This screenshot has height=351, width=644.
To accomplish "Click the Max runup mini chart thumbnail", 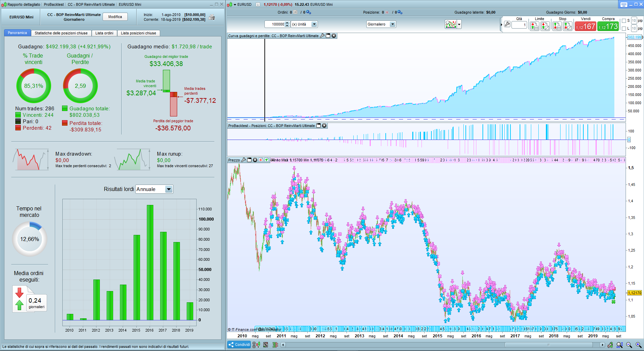I will 132,159.
